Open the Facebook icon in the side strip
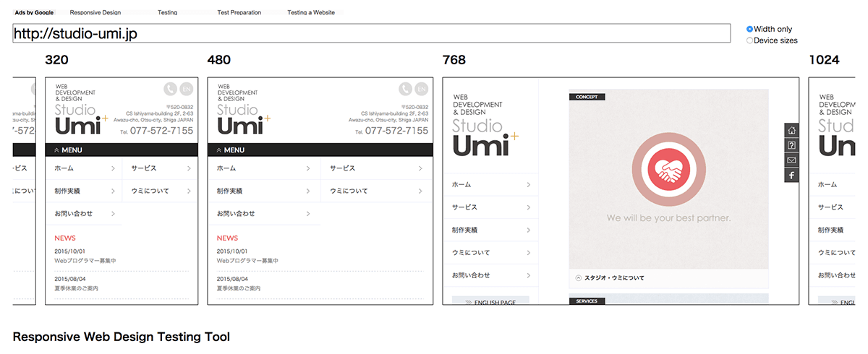This screenshot has width=868, height=354. 791,176
